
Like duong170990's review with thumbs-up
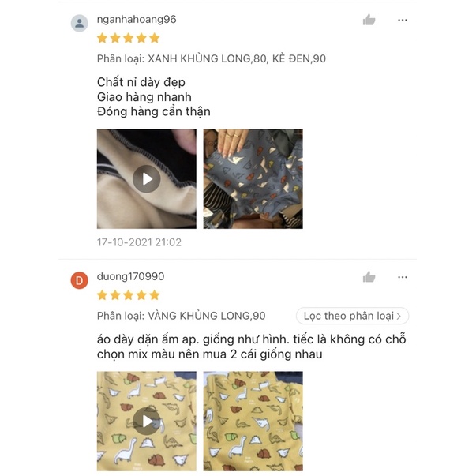(x=369, y=277)
